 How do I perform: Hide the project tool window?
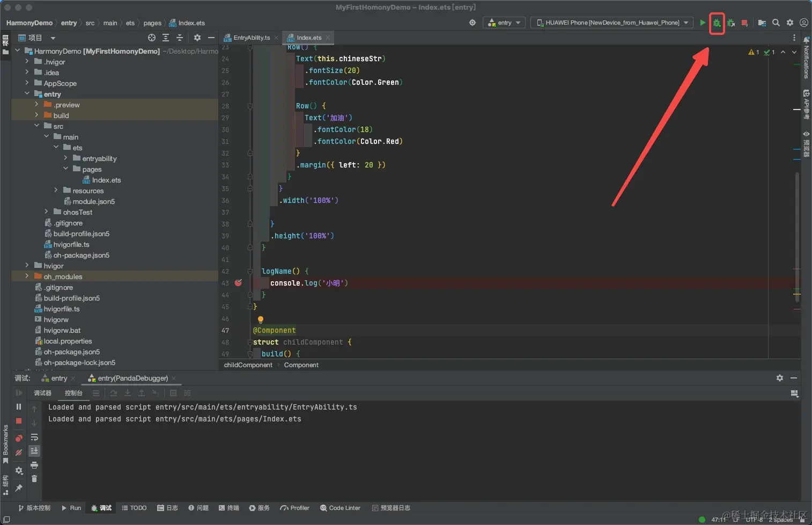point(211,38)
